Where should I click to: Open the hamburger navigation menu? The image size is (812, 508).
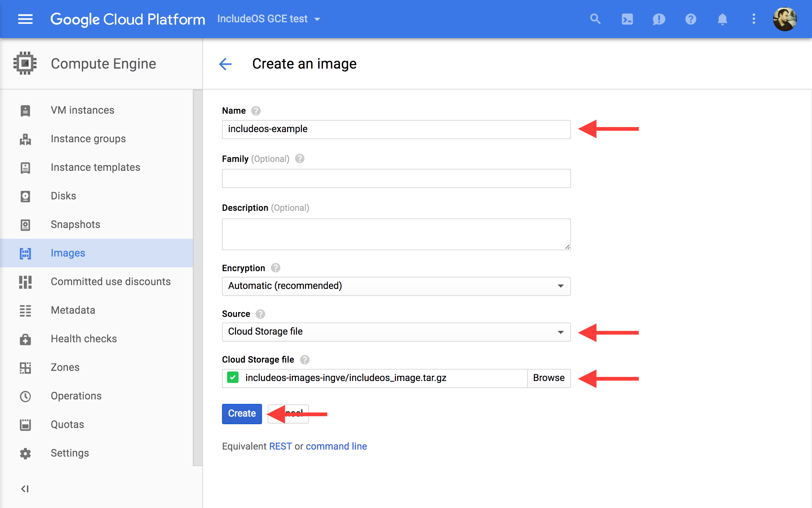pyautogui.click(x=25, y=19)
